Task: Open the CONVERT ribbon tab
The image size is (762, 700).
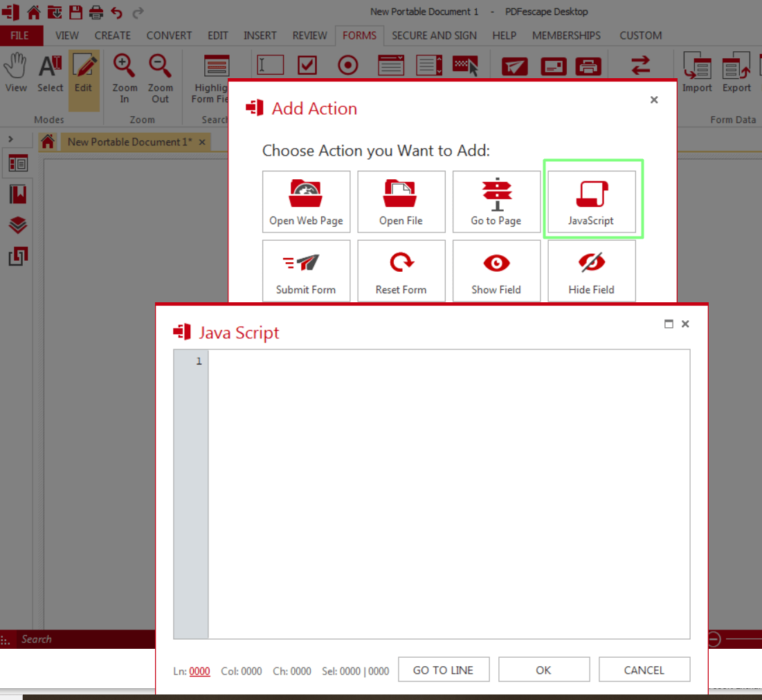Action: (x=169, y=35)
